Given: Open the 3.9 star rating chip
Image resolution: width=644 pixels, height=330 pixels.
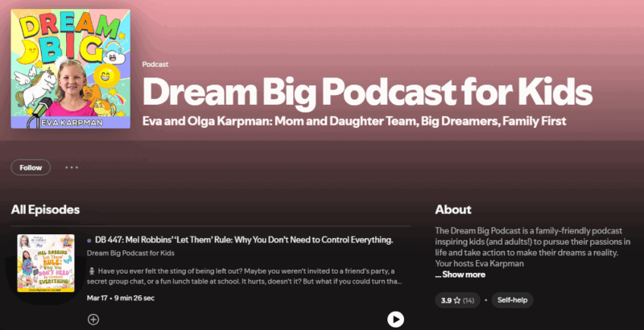Looking at the screenshot, I should (x=457, y=300).
